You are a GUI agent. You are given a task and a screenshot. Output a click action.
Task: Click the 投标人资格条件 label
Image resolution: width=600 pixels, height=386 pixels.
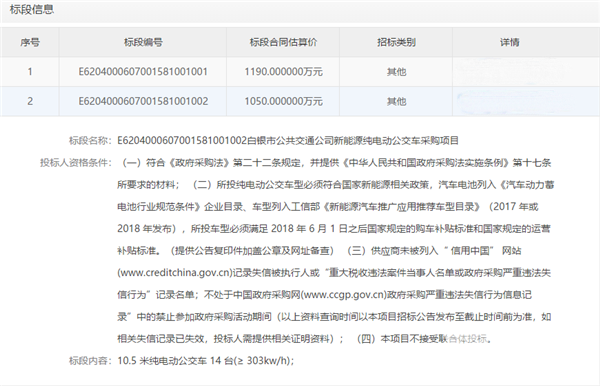coord(75,163)
